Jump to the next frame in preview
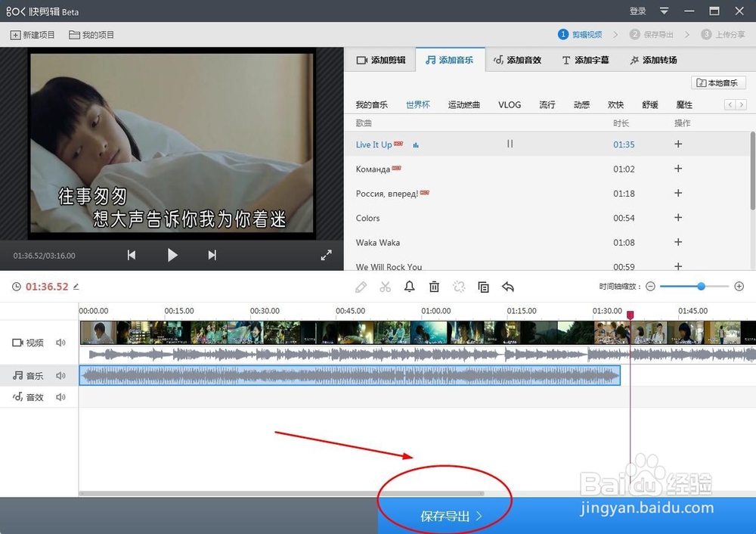Image resolution: width=756 pixels, height=534 pixels. [212, 255]
